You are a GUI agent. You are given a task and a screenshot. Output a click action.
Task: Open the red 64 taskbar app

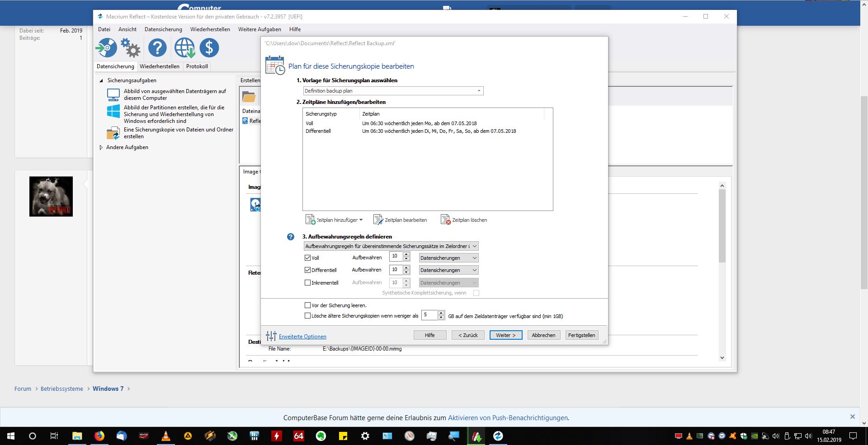click(x=298, y=436)
